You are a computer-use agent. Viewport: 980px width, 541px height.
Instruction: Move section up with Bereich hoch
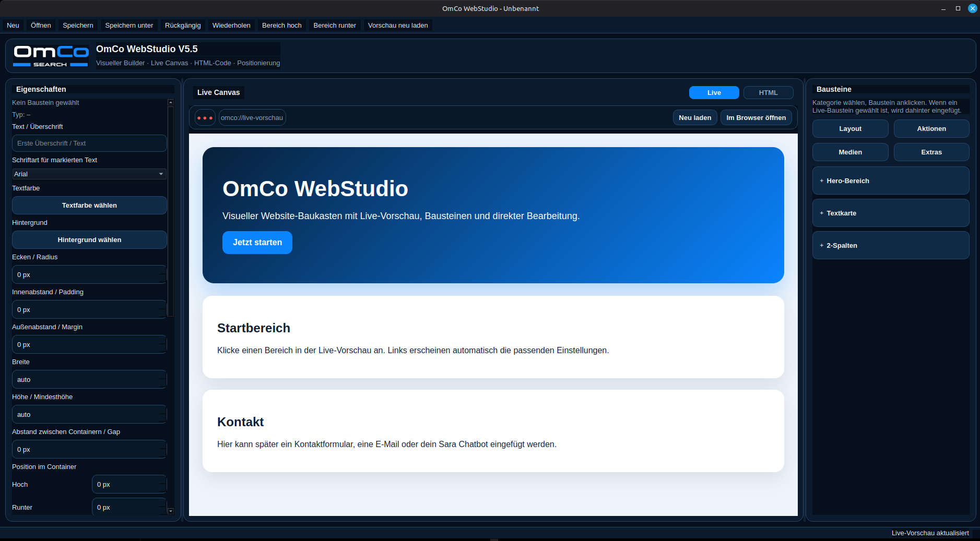(x=282, y=25)
